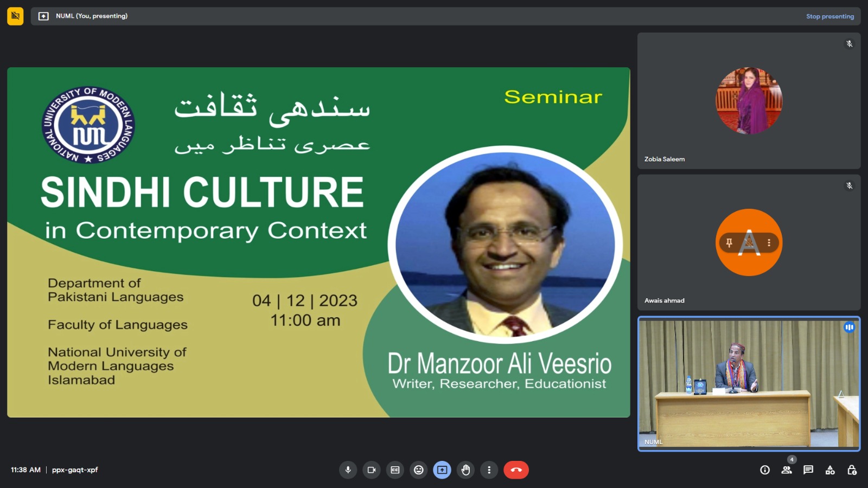Viewport: 868px width, 488px height.
Task: Toggle the microphone button
Action: click(x=348, y=470)
